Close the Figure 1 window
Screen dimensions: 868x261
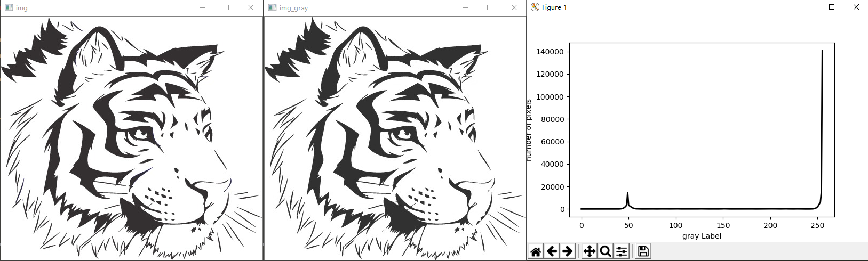856,7
